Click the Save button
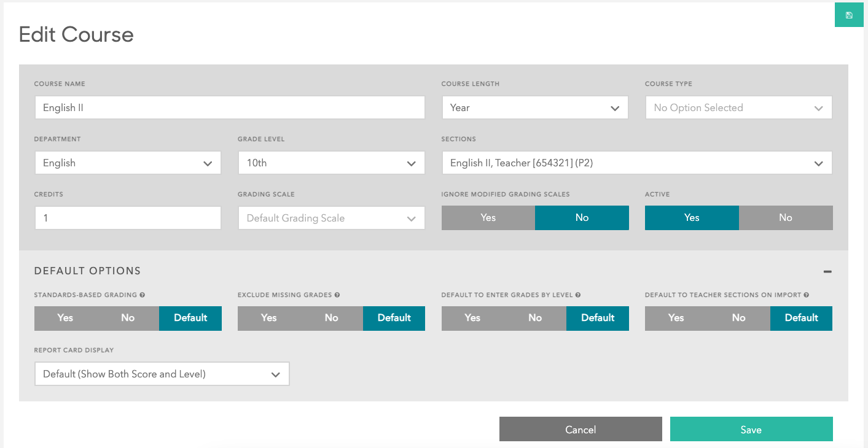 click(751, 430)
